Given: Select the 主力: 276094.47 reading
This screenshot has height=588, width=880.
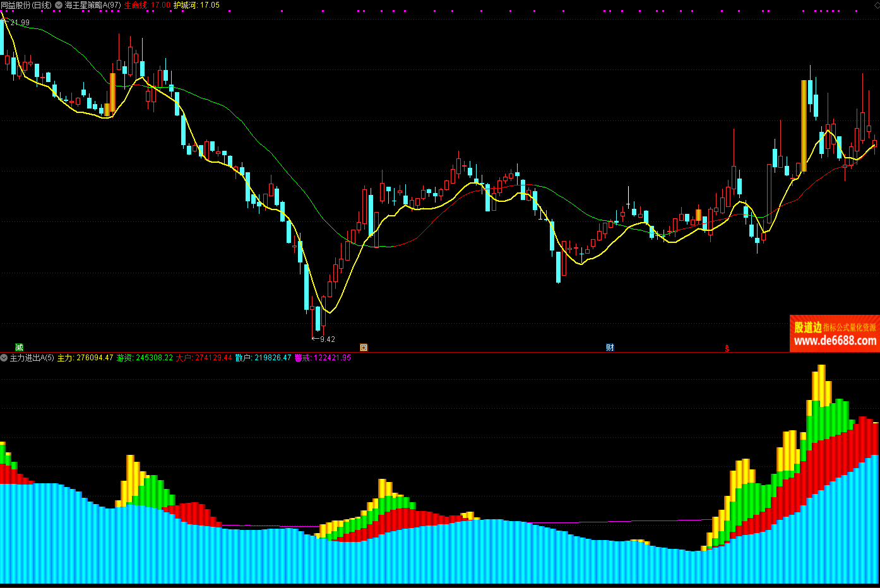Looking at the screenshot, I should pyautogui.click(x=85, y=358).
